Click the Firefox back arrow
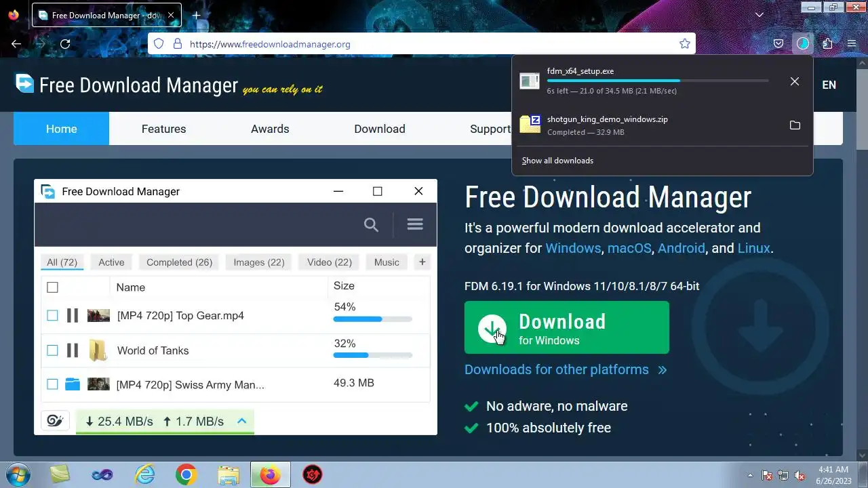Screen dimensions: 868x488 point(16,43)
